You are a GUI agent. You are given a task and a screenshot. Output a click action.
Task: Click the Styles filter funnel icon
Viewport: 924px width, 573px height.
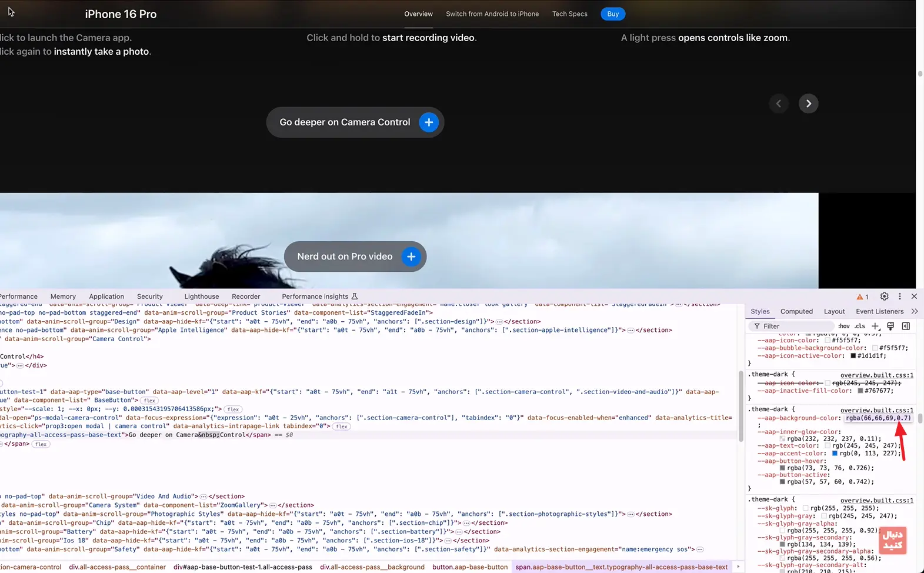[x=757, y=326]
